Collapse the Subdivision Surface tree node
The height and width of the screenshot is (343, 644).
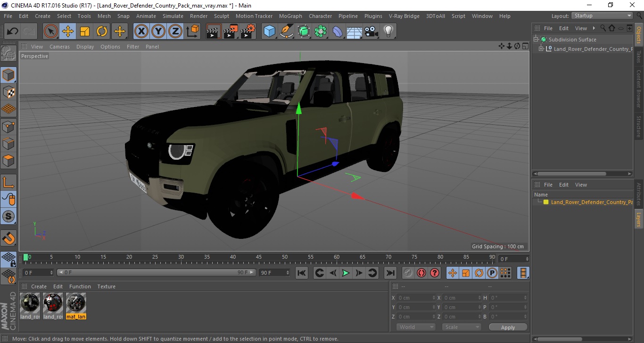[x=536, y=40]
